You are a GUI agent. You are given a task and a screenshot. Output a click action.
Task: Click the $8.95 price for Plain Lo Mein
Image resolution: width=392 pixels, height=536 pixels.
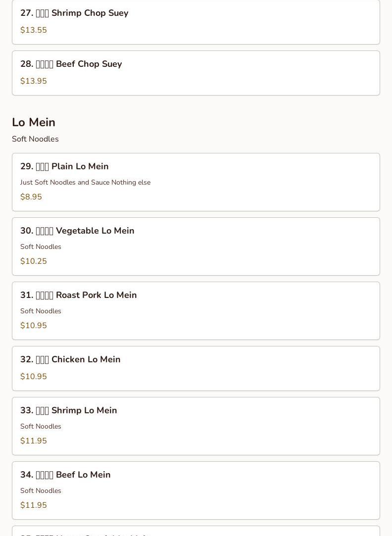coord(31,197)
